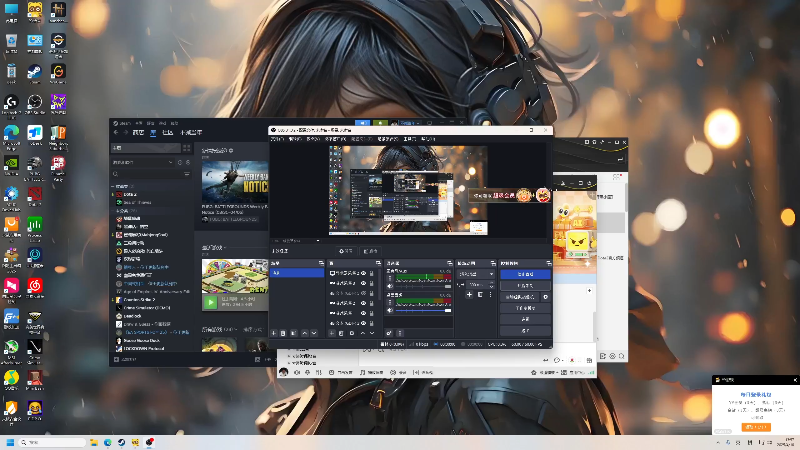Click Start Virtual Camera in OBS Controls

tap(519, 297)
